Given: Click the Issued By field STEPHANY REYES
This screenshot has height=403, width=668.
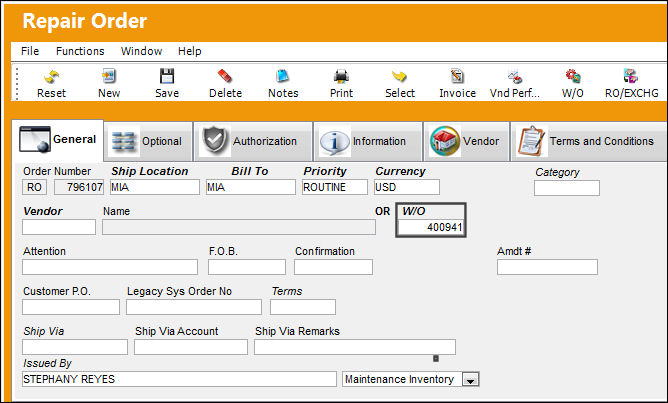Looking at the screenshot, I should pos(179,379).
